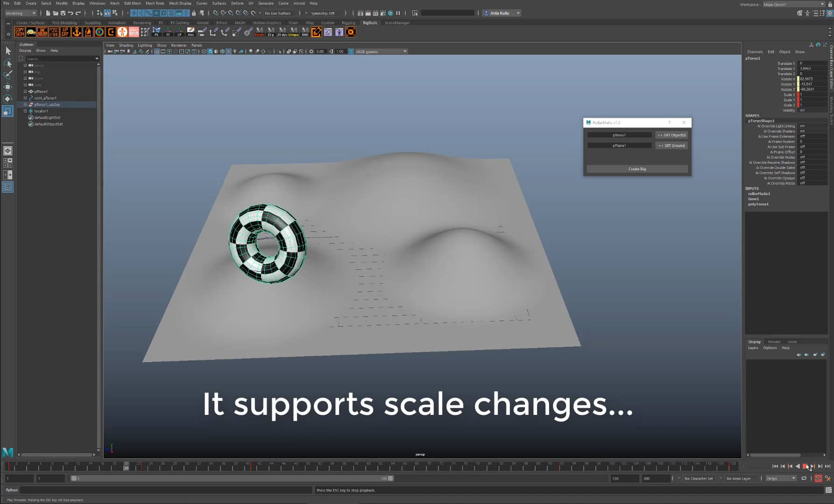Click the anchor shelf icon
This screenshot has height=504, width=834.
76,32
